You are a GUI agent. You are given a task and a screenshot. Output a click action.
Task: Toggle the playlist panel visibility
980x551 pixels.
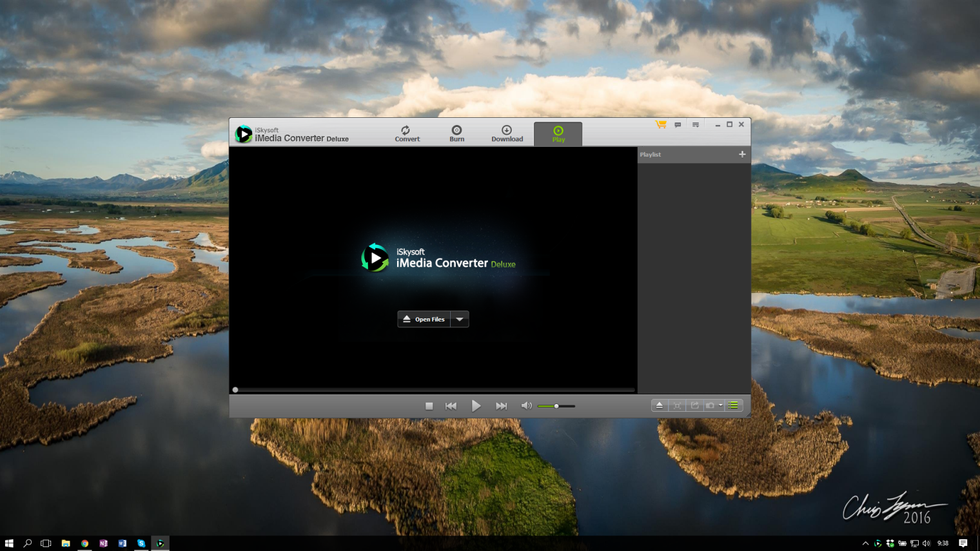[733, 405]
